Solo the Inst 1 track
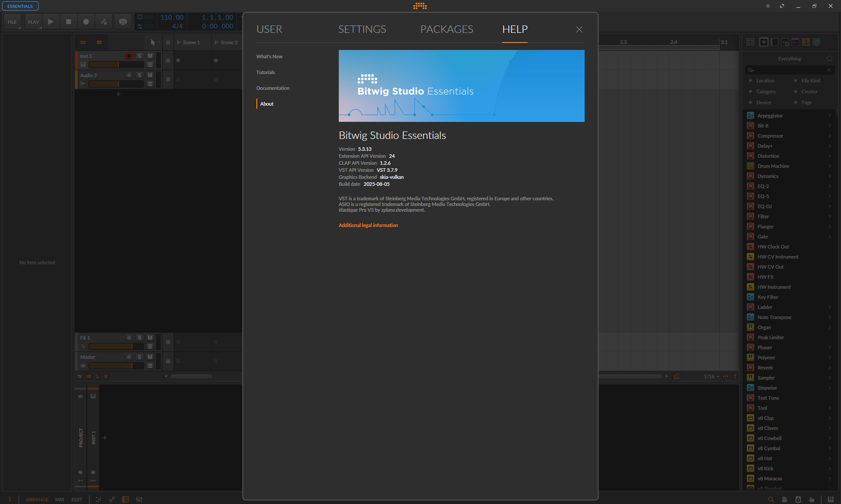Screen dimensions: 841x504 pos(139,56)
